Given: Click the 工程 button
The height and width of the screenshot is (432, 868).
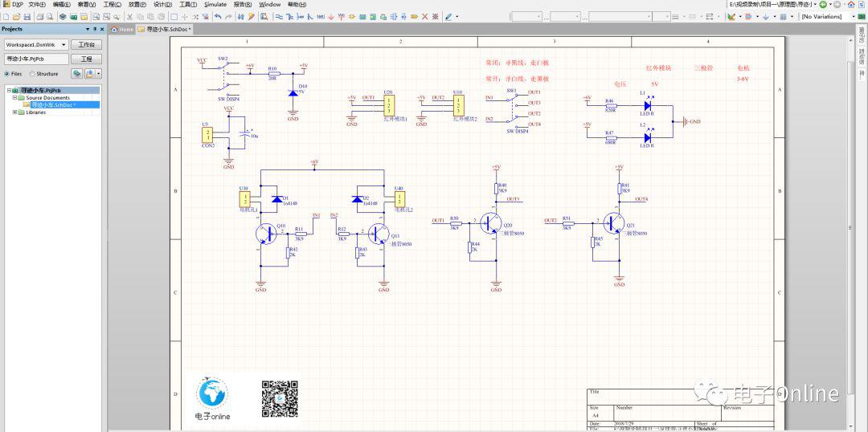Looking at the screenshot, I should tap(86, 59).
